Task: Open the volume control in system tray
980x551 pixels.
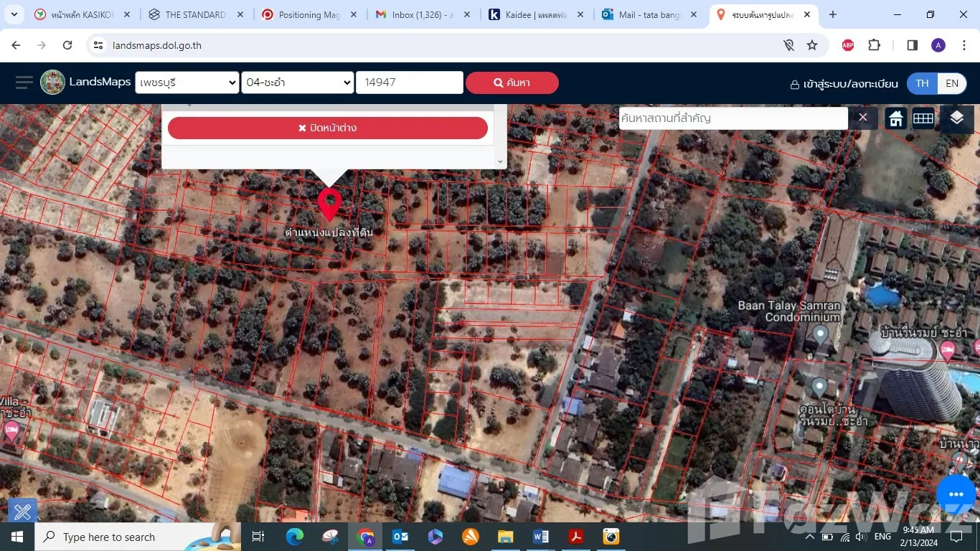Action: pos(860,537)
